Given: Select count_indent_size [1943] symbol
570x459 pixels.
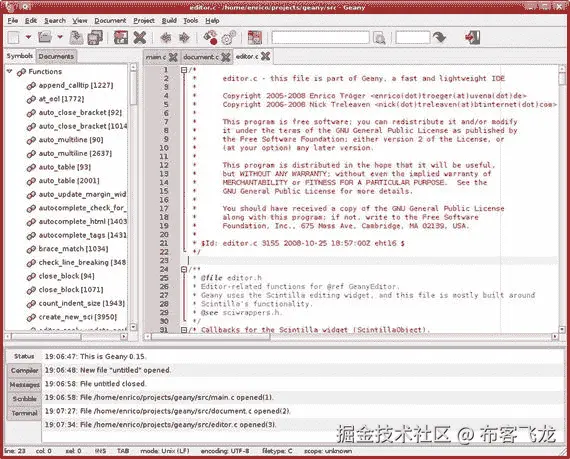Looking at the screenshot, I should pos(82,303).
